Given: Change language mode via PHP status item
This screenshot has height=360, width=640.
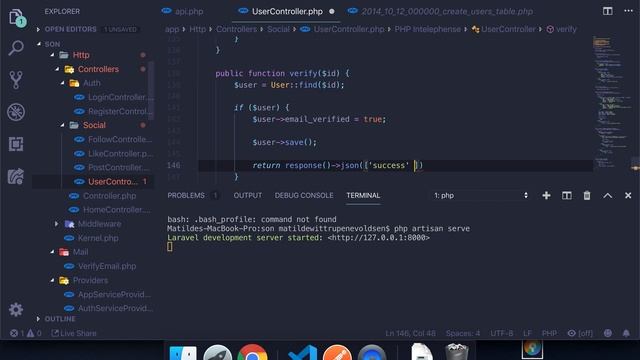Looking at the screenshot, I should (x=549, y=333).
